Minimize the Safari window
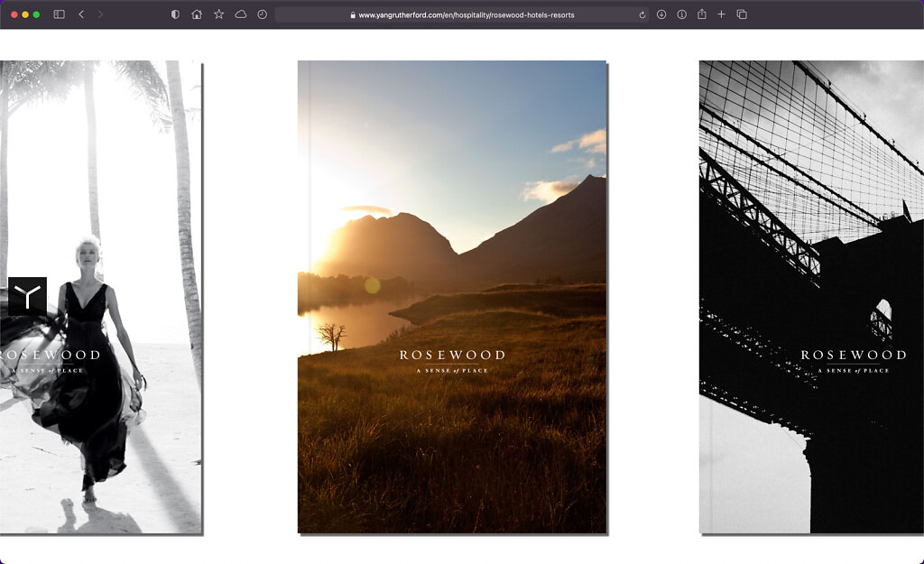This screenshot has width=924, height=564. [x=25, y=14]
